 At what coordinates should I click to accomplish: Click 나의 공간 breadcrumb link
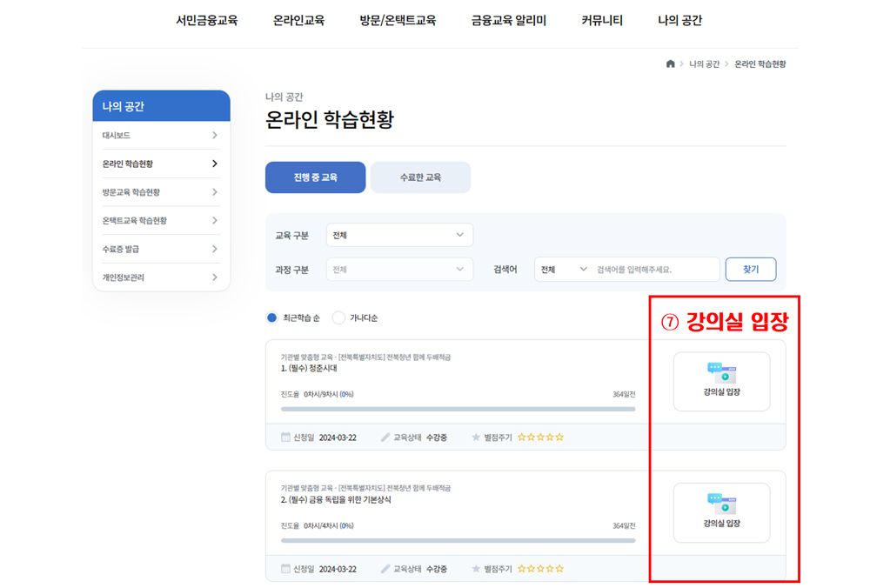(x=704, y=64)
